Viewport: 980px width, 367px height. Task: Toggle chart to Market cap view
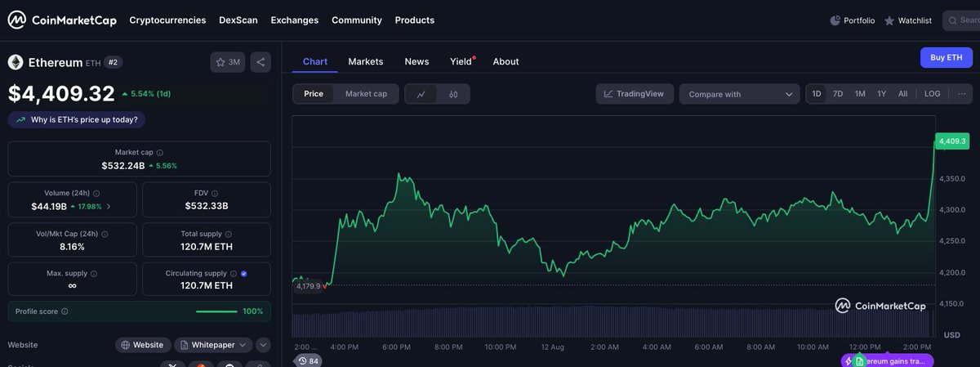367,94
